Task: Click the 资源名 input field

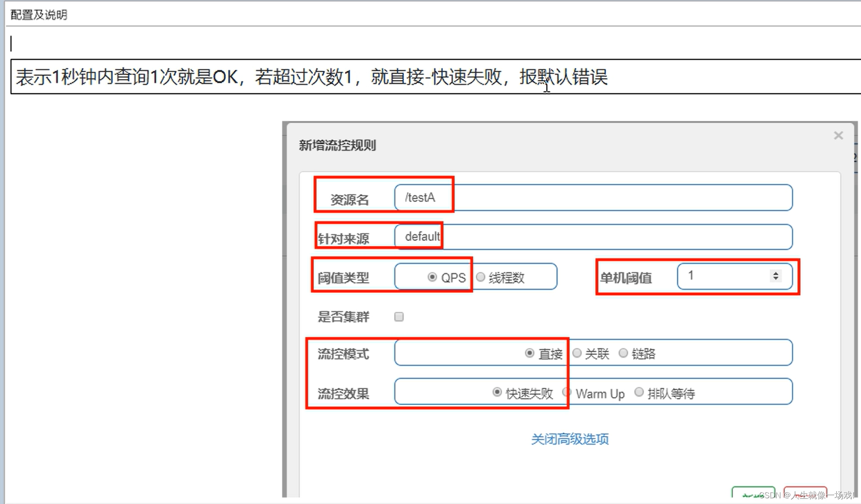Action: tap(593, 197)
